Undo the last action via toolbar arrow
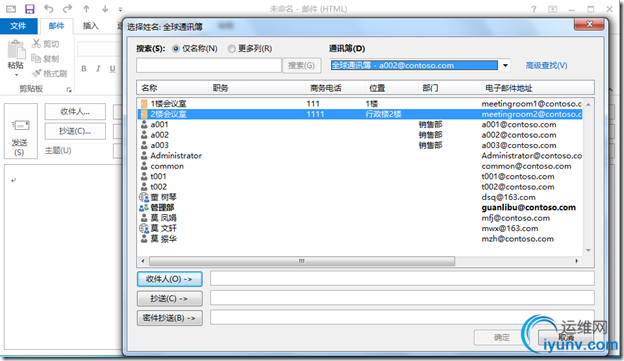Screen dimensions: 624x361 pyautogui.click(x=49, y=8)
